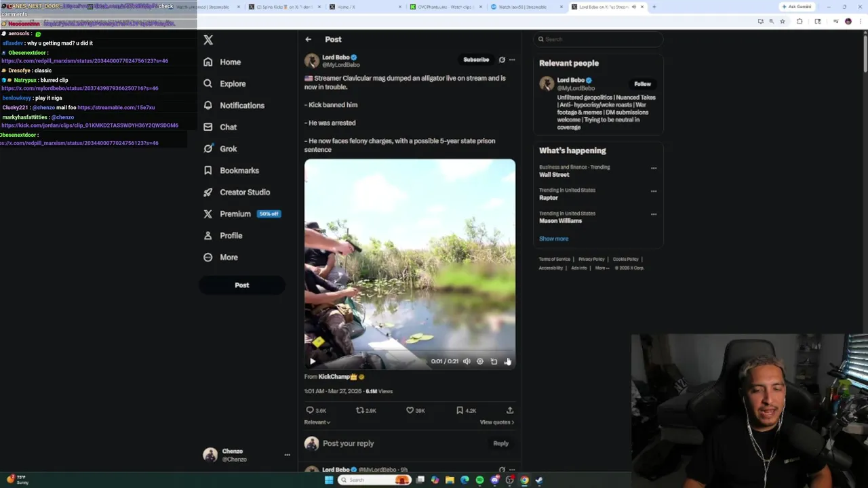Like the post with 39K likes
This screenshot has width=868, height=488.
tap(416, 410)
